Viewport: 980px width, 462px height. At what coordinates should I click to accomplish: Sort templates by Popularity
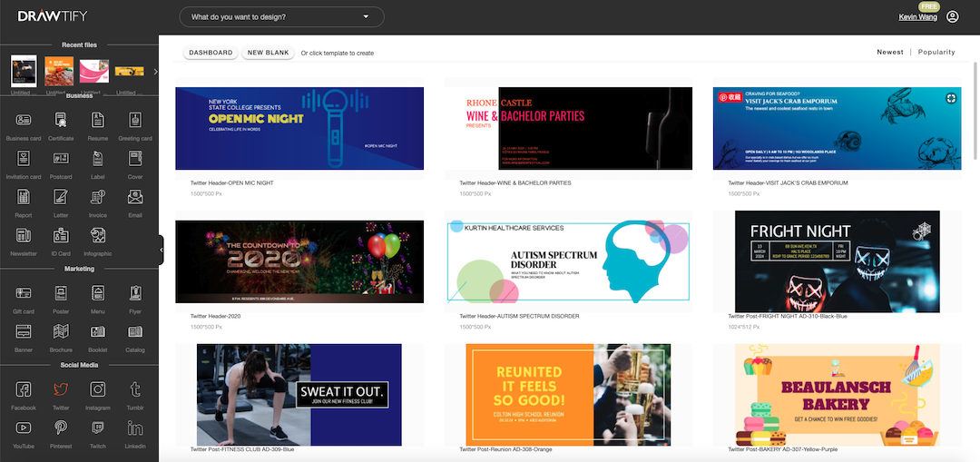(x=936, y=52)
